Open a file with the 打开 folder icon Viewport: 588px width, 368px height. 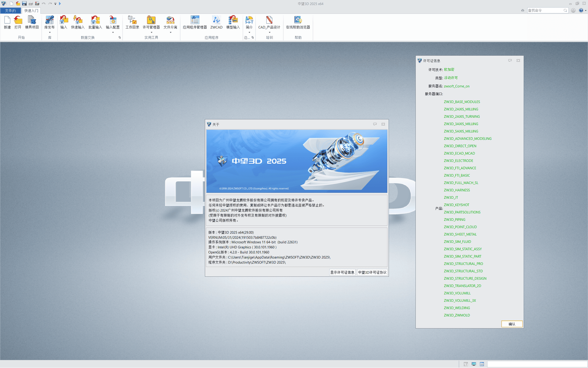click(18, 20)
